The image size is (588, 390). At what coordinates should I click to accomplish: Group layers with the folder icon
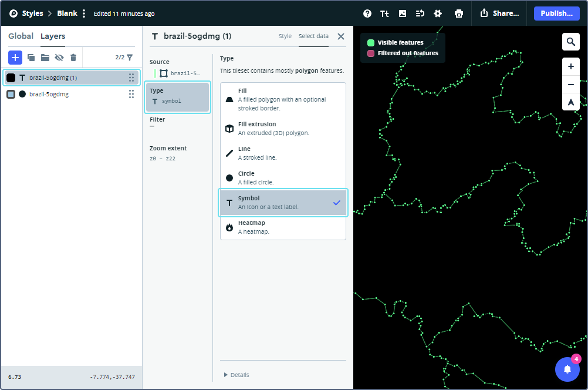pyautogui.click(x=45, y=58)
